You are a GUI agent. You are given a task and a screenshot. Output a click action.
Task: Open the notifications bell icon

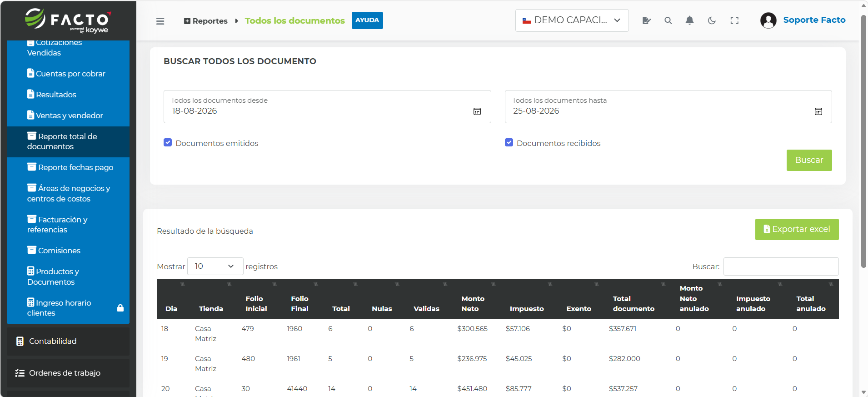pos(689,20)
